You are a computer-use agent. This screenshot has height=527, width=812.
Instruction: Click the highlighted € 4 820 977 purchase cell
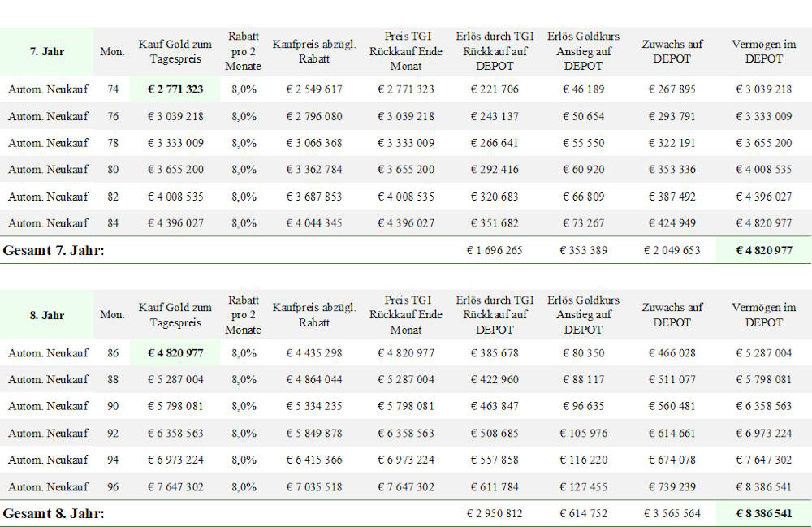click(x=175, y=353)
